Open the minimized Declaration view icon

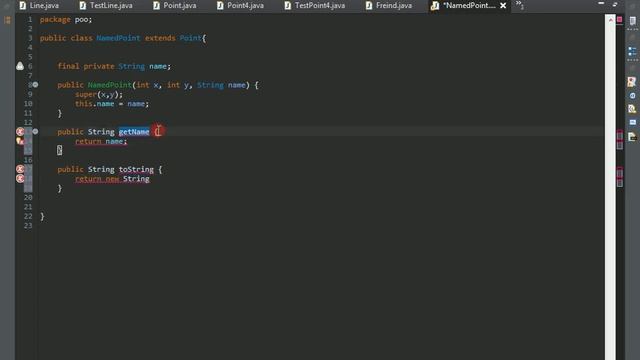(x=632, y=109)
